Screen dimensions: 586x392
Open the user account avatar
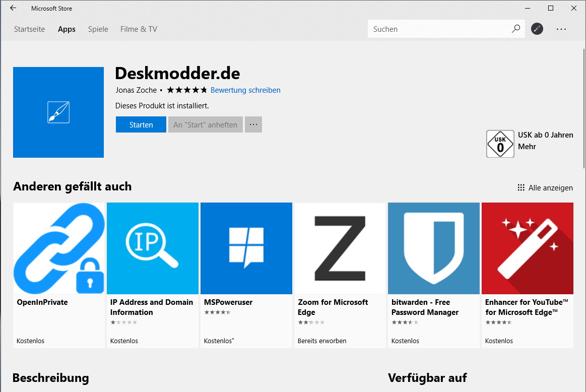pos(537,29)
